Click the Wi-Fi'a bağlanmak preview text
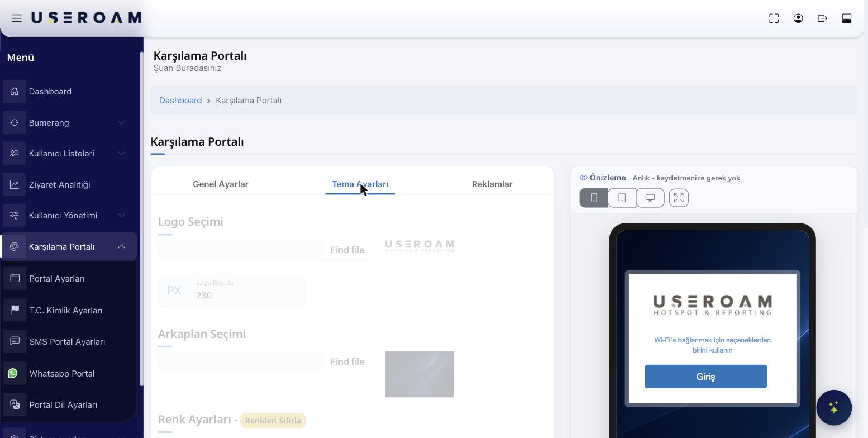 click(712, 345)
